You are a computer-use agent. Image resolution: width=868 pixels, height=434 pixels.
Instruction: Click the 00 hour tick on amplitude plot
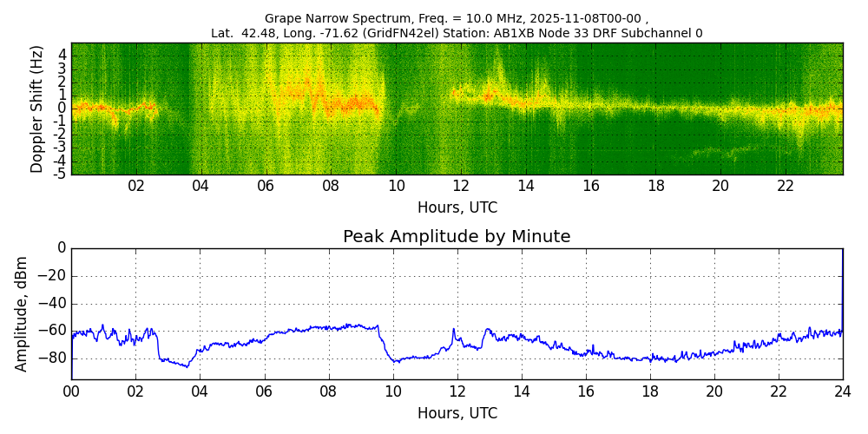[71, 391]
